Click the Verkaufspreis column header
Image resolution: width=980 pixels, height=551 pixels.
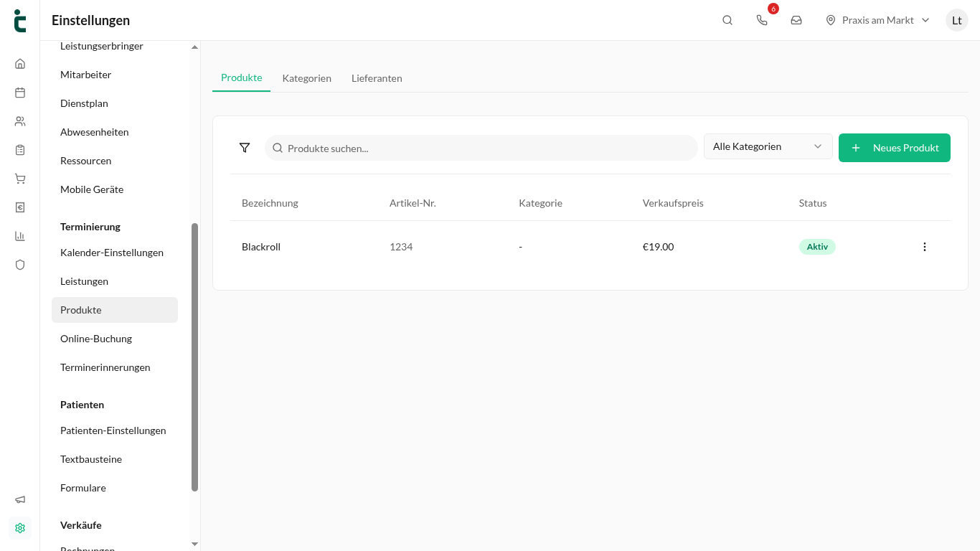(x=673, y=203)
